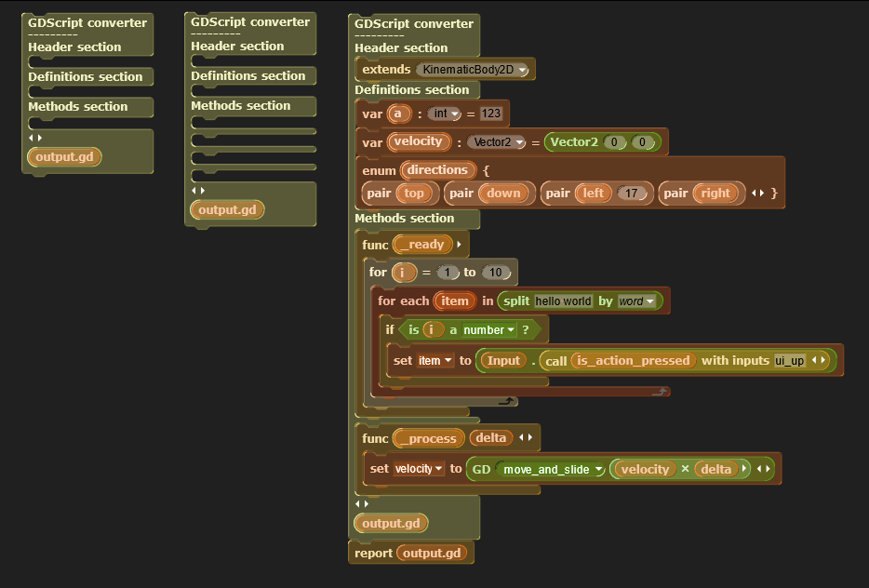Select 'velocity' pill in multiplication block

[645, 470]
